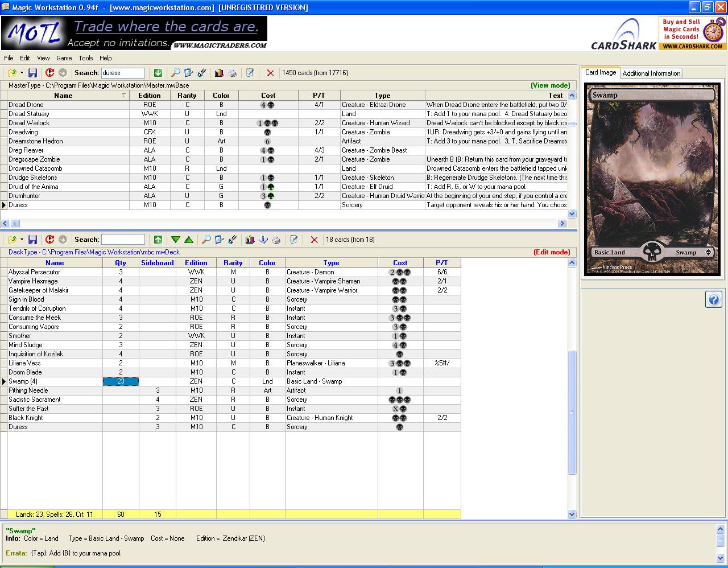Click the green down-arrow add-to-deck icon

[158, 73]
